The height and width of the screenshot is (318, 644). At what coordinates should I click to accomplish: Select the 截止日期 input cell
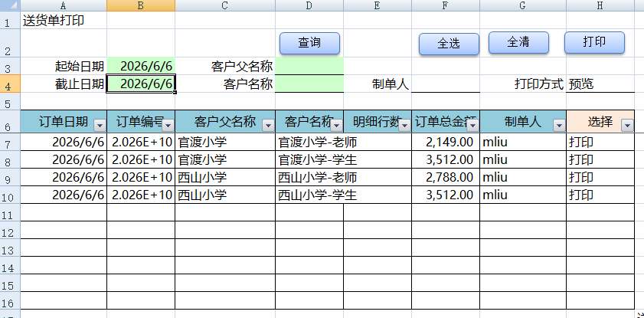pyautogui.click(x=141, y=84)
